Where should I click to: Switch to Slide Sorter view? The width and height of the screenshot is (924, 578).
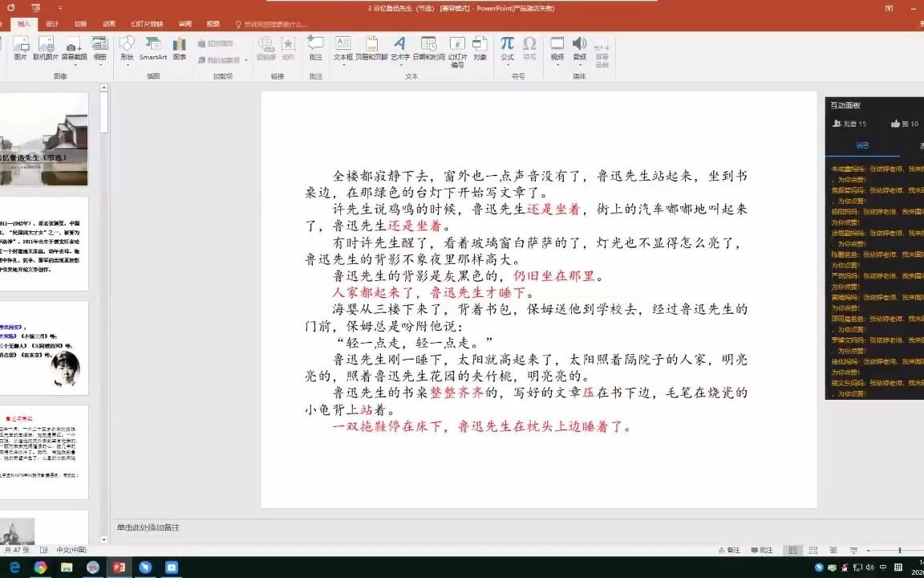[x=812, y=550]
